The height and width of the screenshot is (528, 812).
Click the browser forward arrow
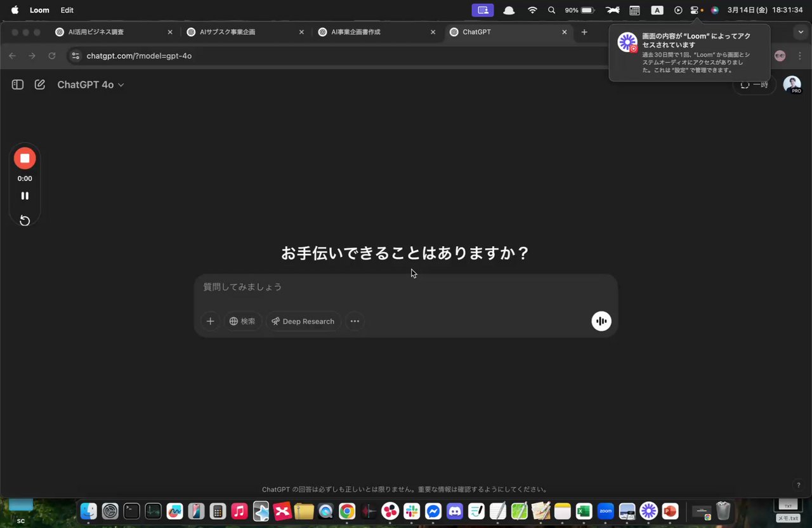[32, 56]
